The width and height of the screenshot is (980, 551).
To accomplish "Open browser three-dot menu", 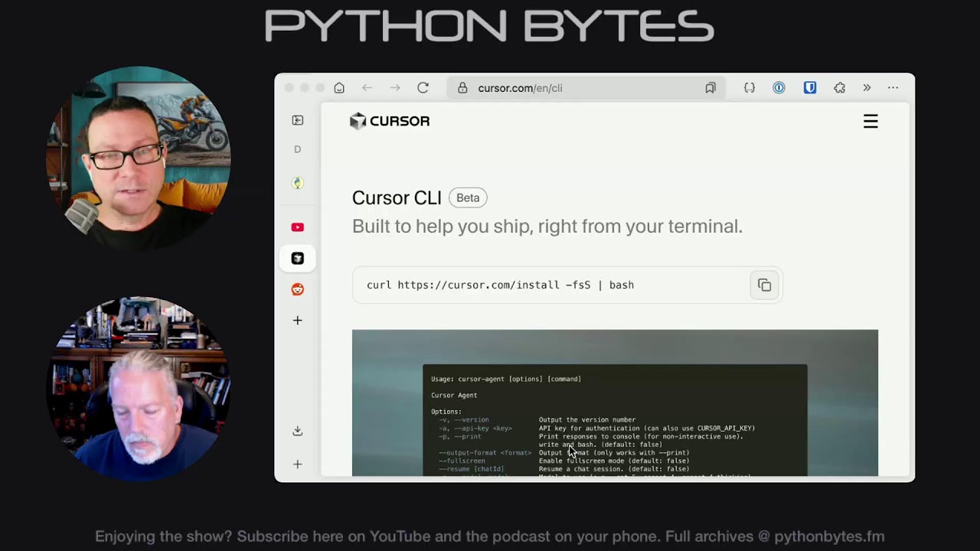I will coord(893,88).
